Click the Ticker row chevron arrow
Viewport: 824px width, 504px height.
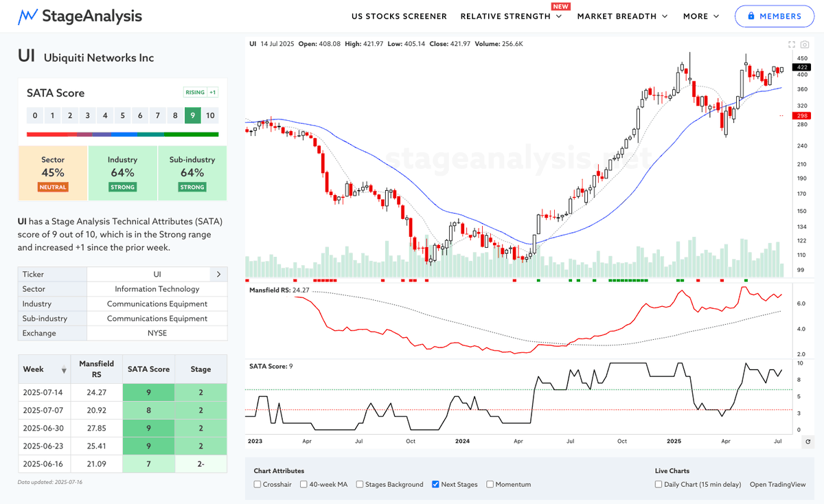pyautogui.click(x=218, y=274)
